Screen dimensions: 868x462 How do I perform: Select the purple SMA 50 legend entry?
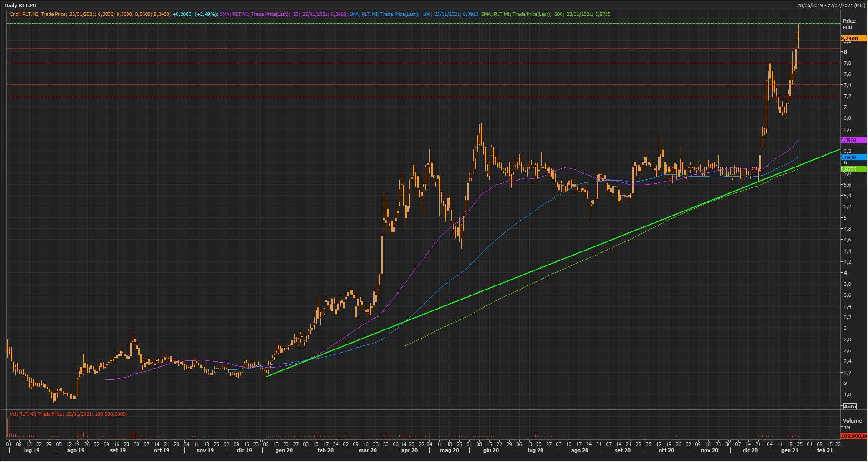[283, 14]
